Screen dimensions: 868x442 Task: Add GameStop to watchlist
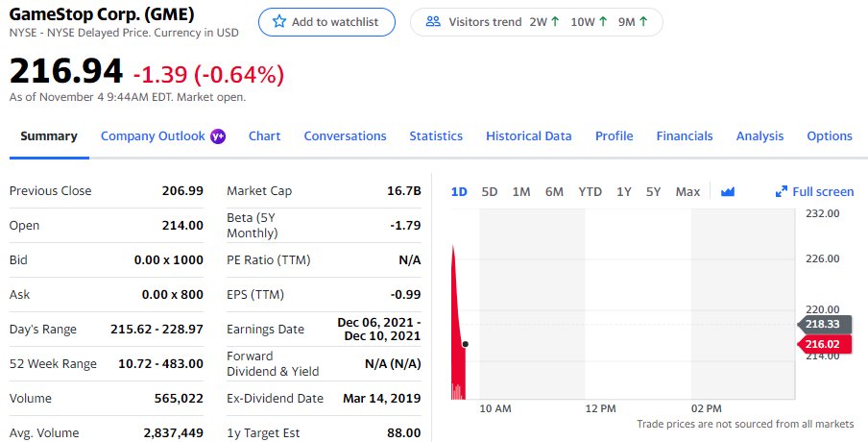coord(326,22)
